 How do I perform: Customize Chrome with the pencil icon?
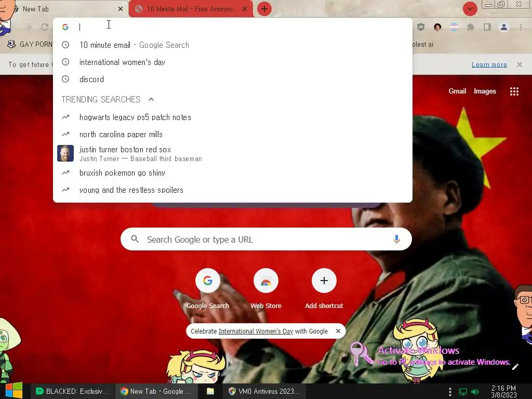tap(515, 366)
